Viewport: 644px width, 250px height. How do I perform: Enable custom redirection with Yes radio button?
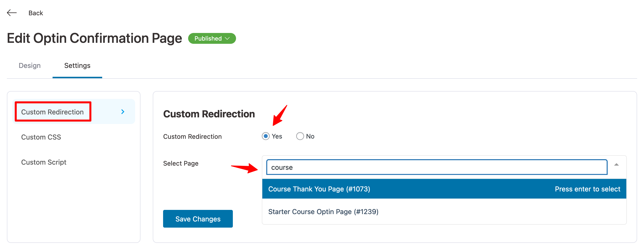[x=266, y=136]
